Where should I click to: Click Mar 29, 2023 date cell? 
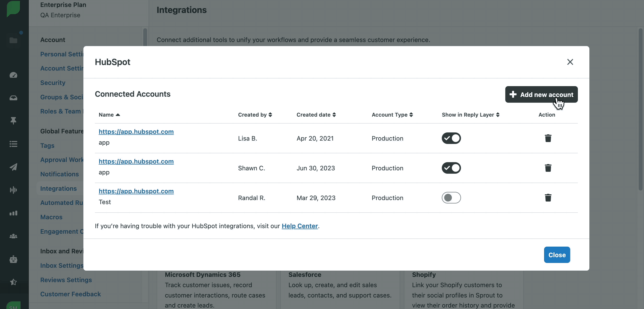(316, 198)
